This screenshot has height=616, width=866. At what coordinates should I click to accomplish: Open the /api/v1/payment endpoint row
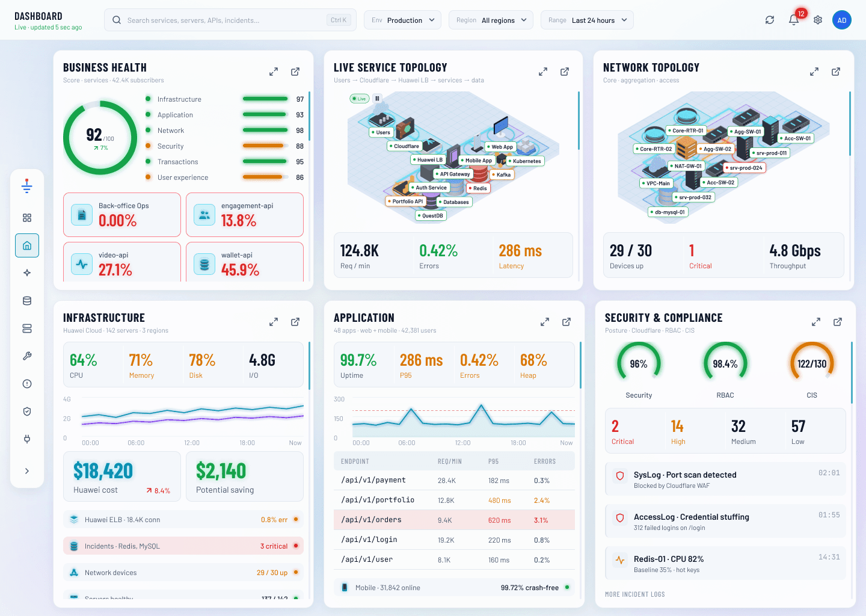454,480
